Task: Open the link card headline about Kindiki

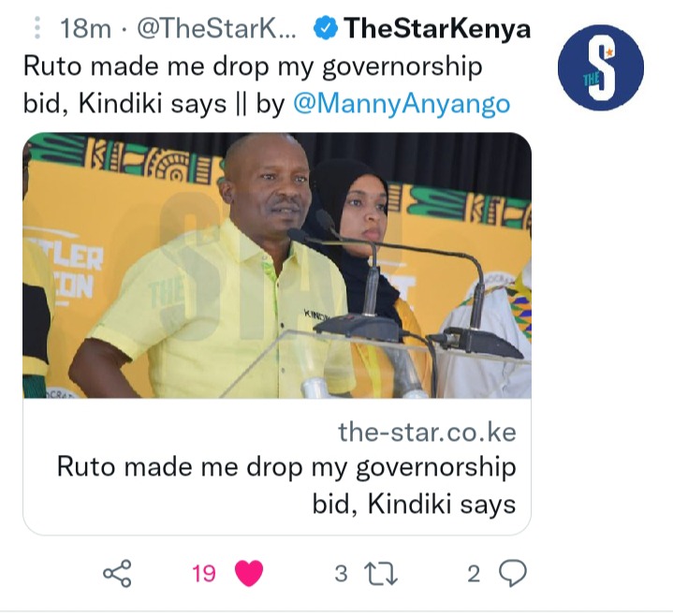Action: [286, 485]
